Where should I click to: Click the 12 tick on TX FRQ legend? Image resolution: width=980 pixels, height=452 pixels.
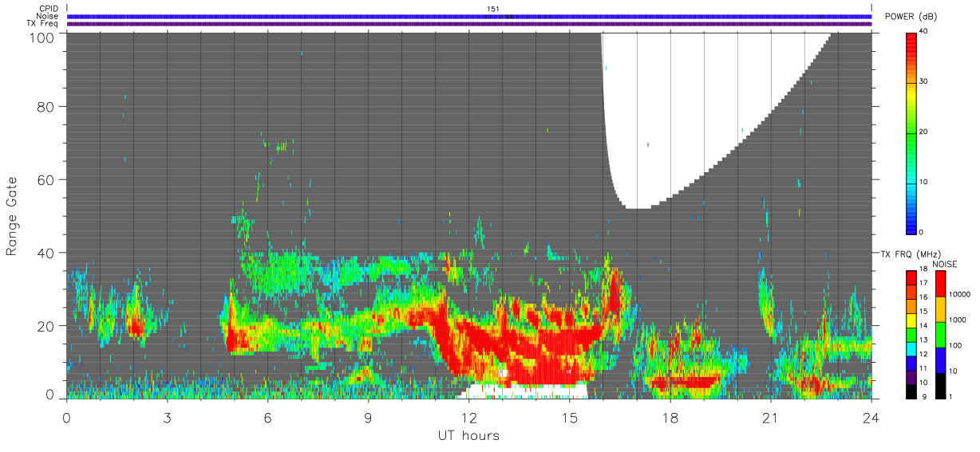(924, 354)
